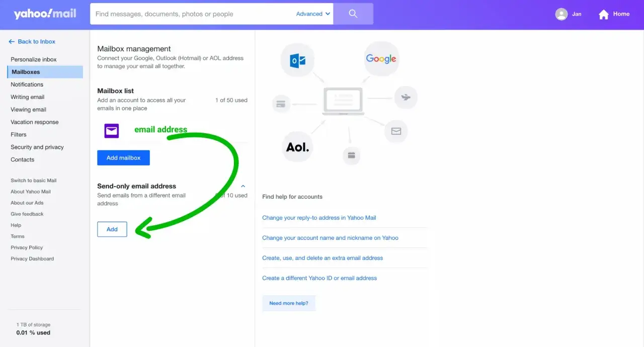
Task: Click the 0.01 % used storage text
Action: [33, 333]
